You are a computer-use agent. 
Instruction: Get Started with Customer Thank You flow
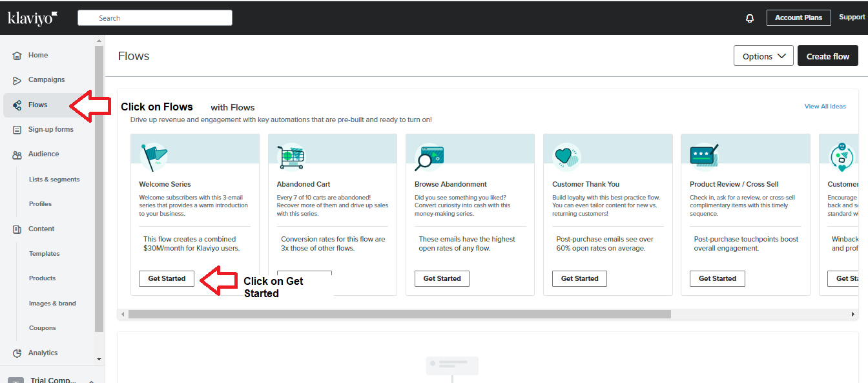[579, 279]
